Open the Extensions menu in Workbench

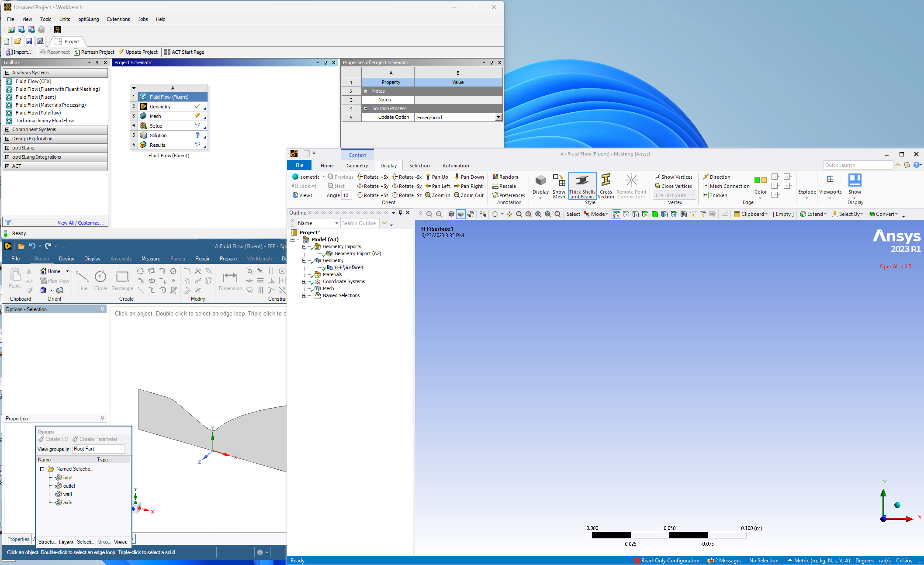click(118, 19)
